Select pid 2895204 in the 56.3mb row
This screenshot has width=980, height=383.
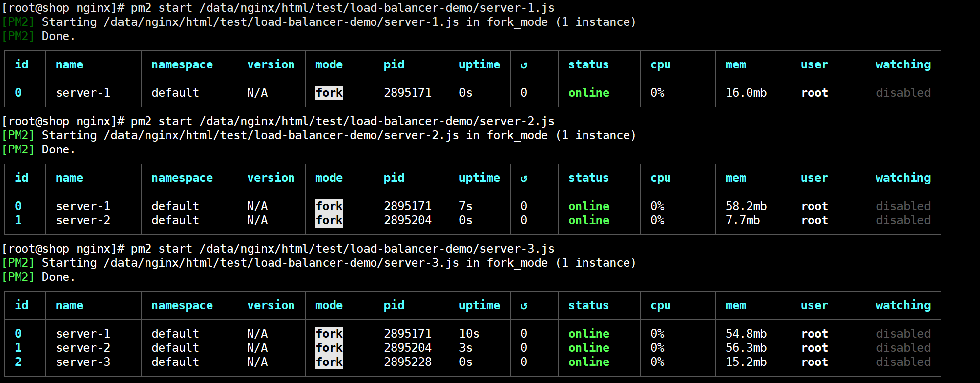coord(408,348)
